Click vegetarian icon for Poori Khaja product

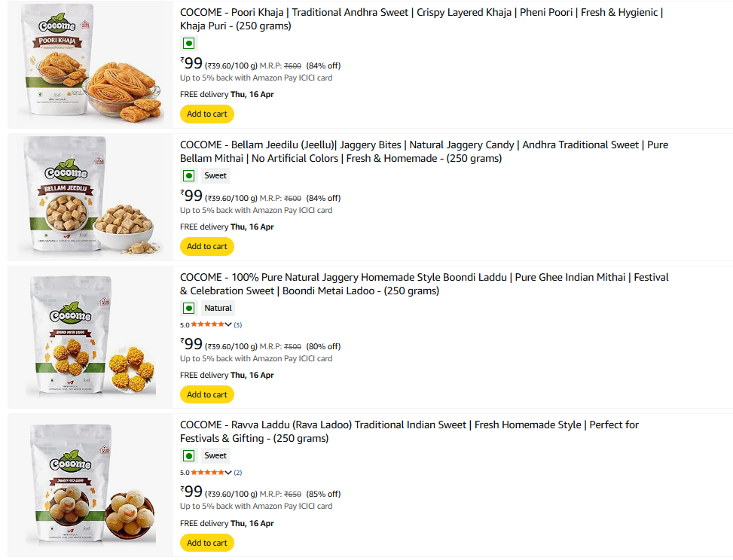point(188,43)
